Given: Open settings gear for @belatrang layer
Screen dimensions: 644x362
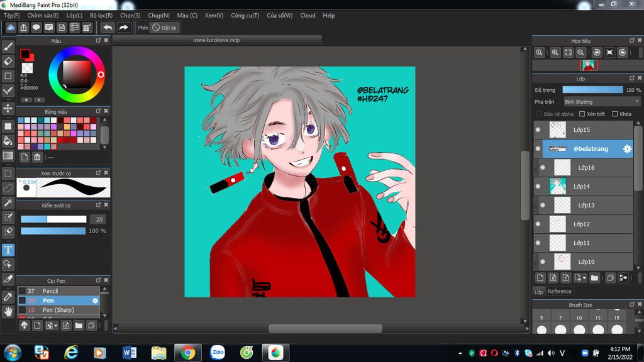Looking at the screenshot, I should point(627,148).
